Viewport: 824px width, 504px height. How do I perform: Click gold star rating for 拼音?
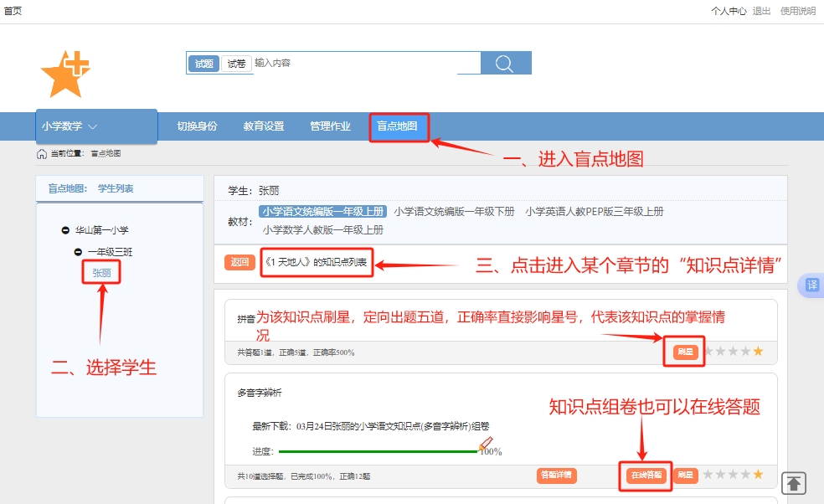click(758, 352)
